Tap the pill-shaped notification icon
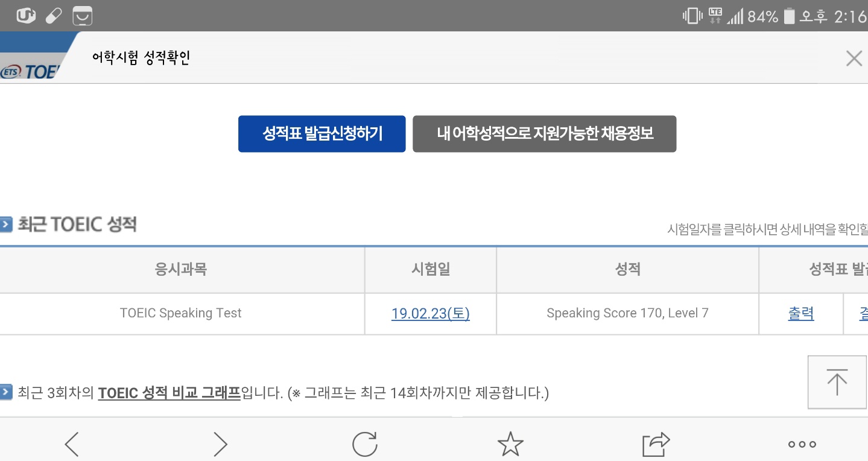 [54, 16]
